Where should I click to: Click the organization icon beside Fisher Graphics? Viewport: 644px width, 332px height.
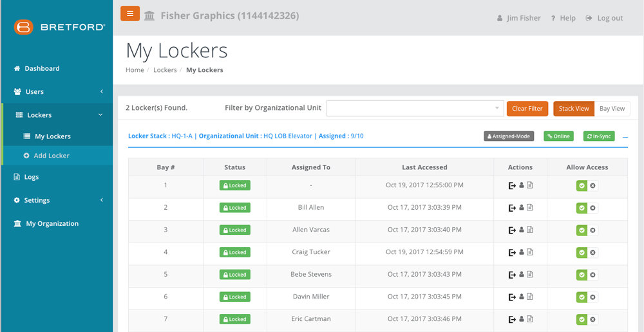pos(149,16)
